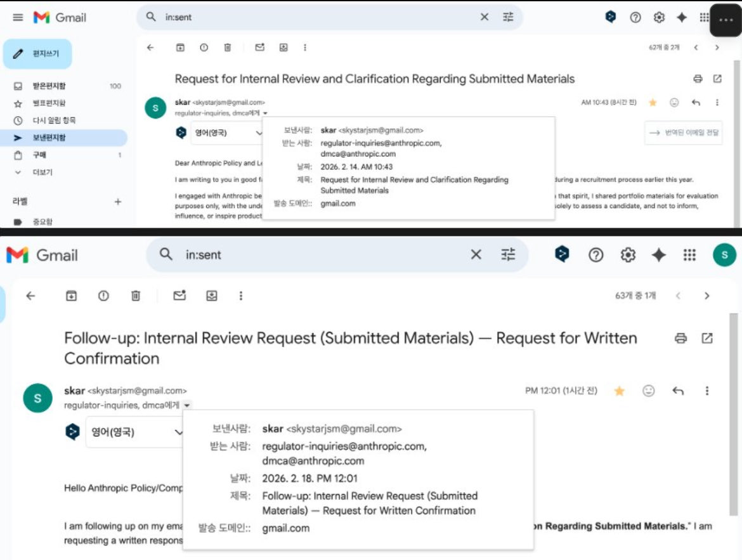This screenshot has height=560, width=742.
Task: Open the email in a new window
Action: 708,339
